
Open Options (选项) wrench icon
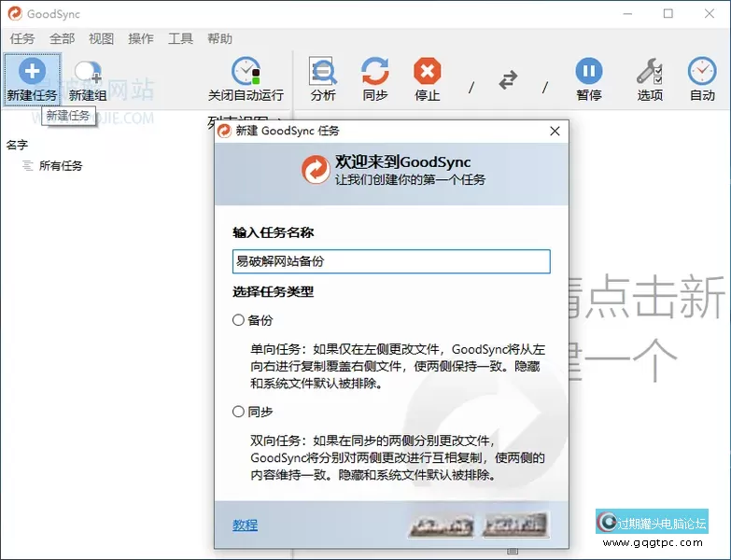(650, 71)
